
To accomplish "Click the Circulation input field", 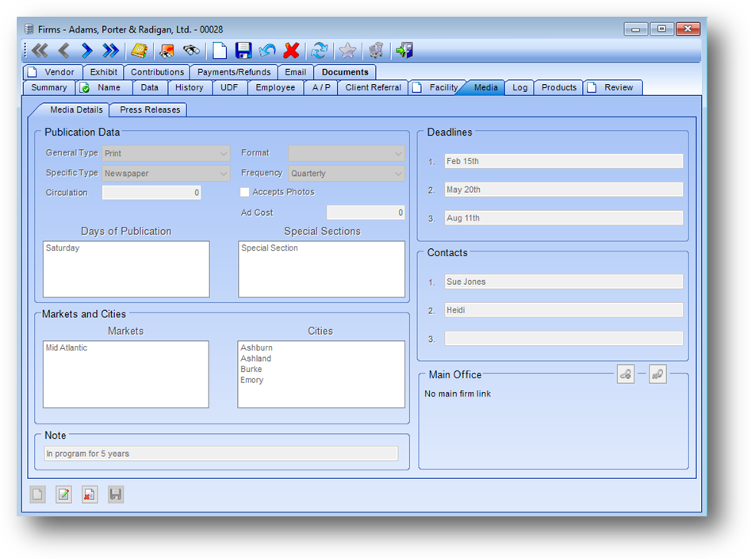I will point(151,193).
